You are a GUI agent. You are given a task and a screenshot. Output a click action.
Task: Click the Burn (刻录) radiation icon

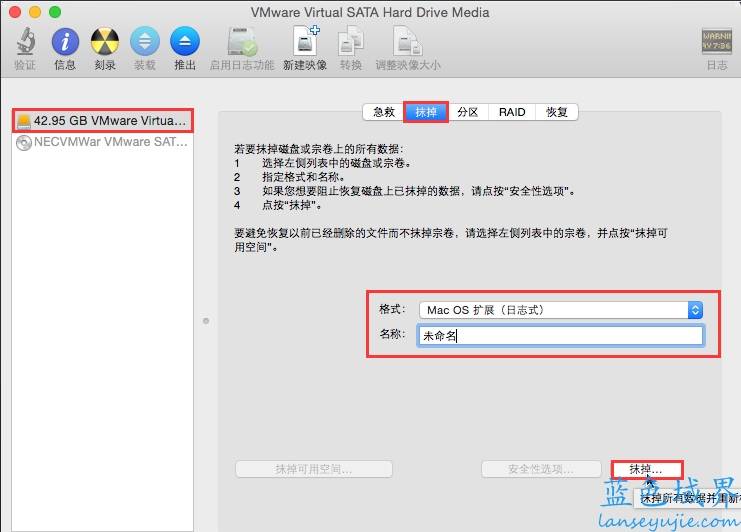(105, 42)
